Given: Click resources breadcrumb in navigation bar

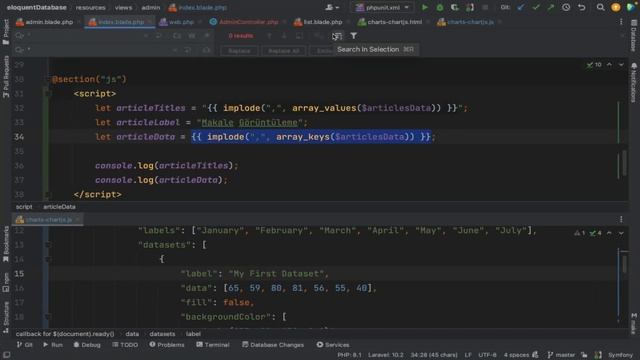Looking at the screenshot, I should [91, 7].
